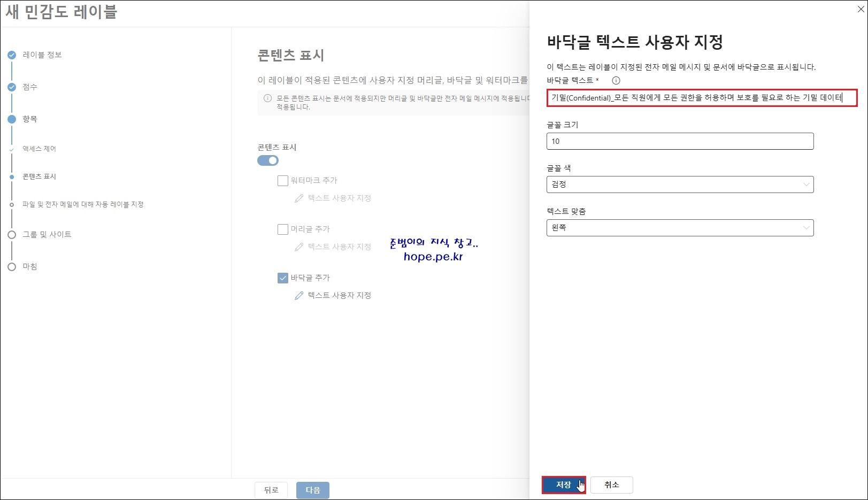Viewport: 868px width, 500px height.
Task: Click the 콘텐츠 표시 page heading
Action: point(291,56)
